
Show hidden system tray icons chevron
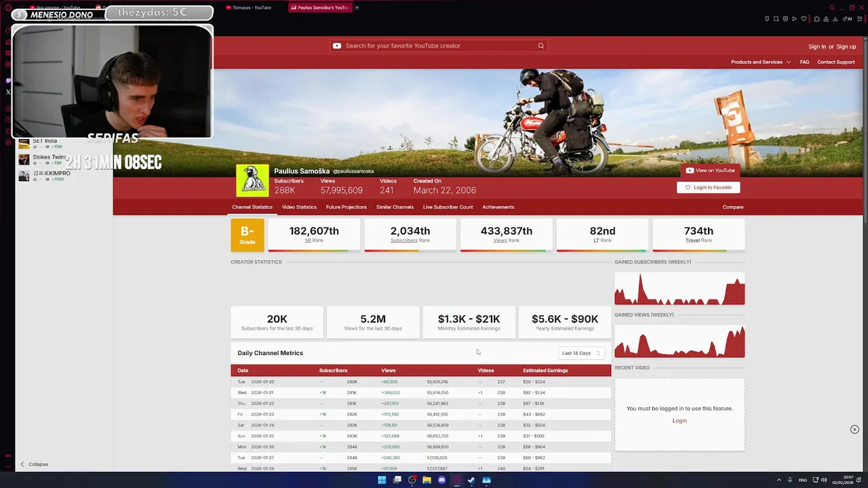tap(778, 480)
